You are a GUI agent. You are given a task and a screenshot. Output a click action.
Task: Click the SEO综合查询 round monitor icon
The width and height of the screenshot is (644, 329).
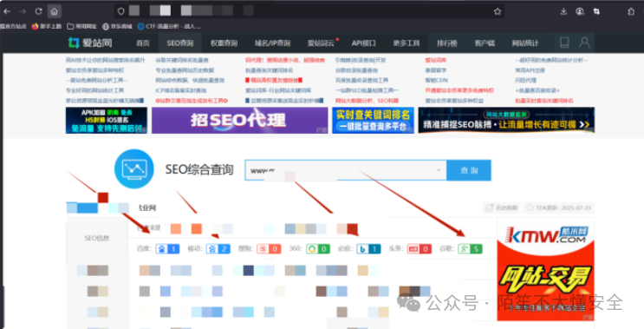click(133, 169)
